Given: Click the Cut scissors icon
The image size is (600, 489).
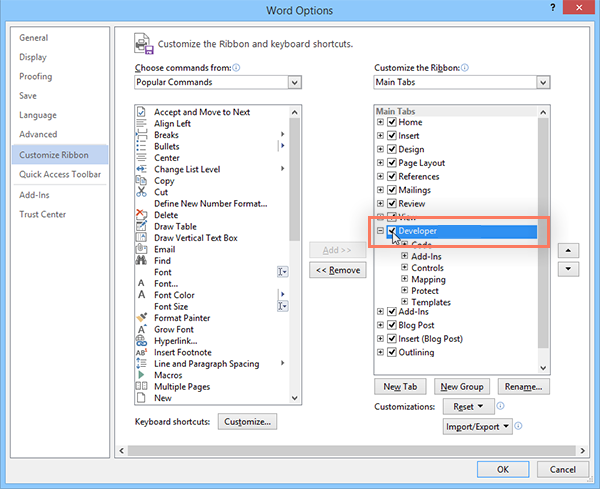Looking at the screenshot, I should coord(141,192).
